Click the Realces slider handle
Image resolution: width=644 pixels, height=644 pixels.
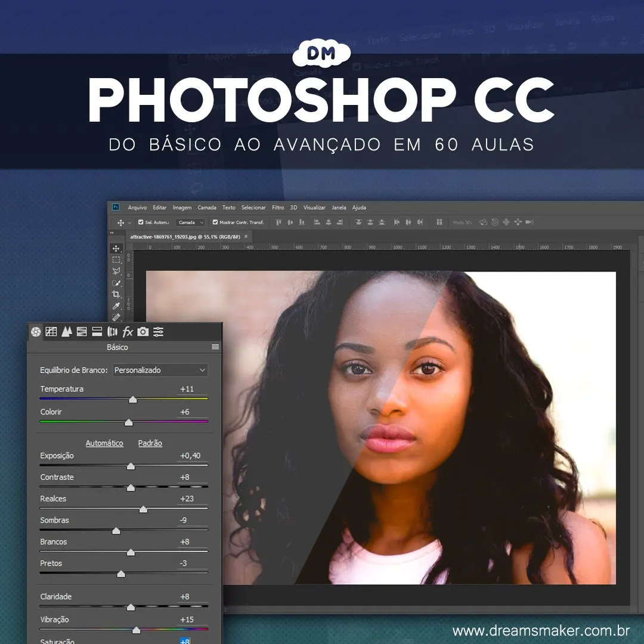pyautogui.click(x=143, y=509)
